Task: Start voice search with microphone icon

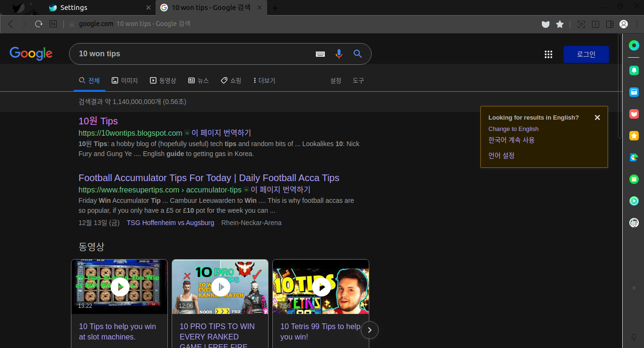Action: coord(339,54)
